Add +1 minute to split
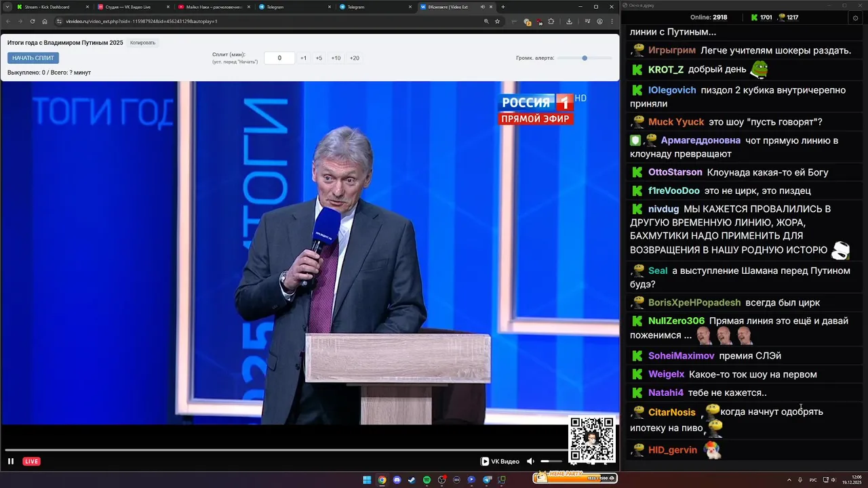The height and width of the screenshot is (488, 868). click(x=303, y=58)
